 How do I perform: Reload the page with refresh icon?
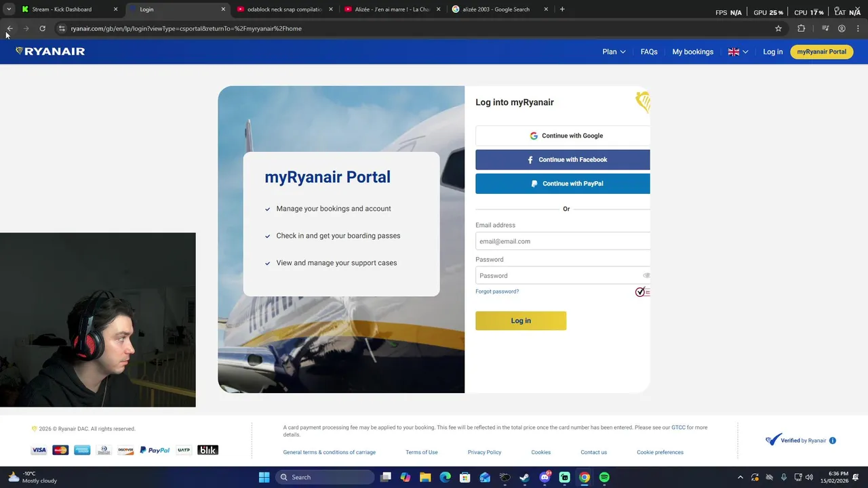(x=42, y=28)
